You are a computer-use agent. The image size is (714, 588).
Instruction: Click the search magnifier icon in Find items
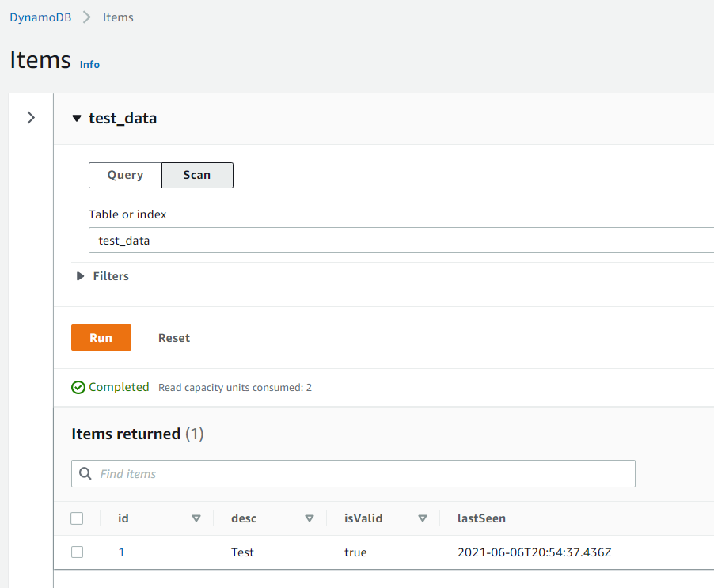tap(85, 474)
